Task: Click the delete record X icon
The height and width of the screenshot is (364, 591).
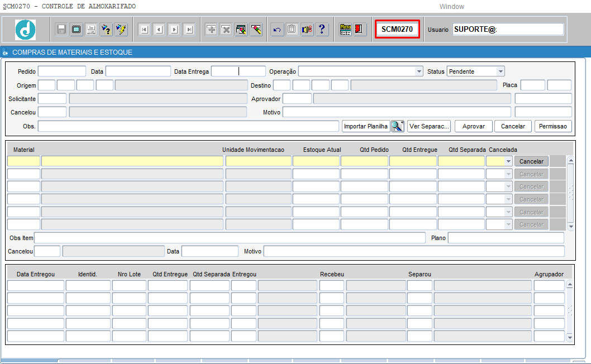Action: coord(226,30)
